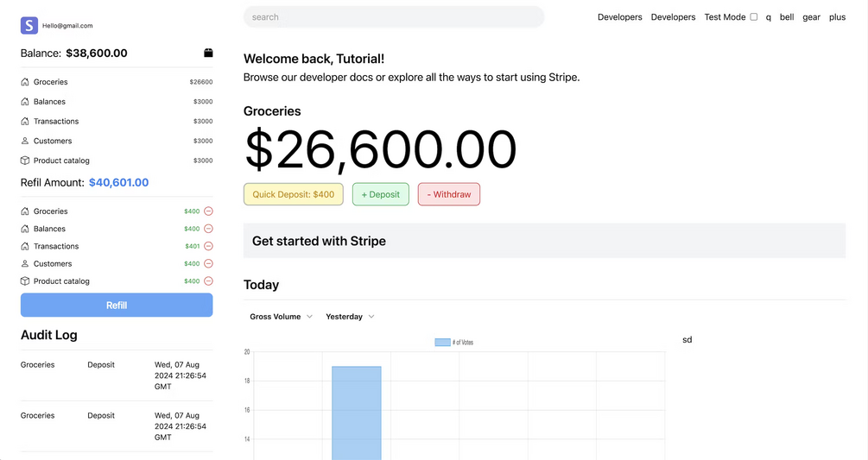Remove Transactions $401 refill with minus icon
Viewport: 868px width, 460px height.
208,246
